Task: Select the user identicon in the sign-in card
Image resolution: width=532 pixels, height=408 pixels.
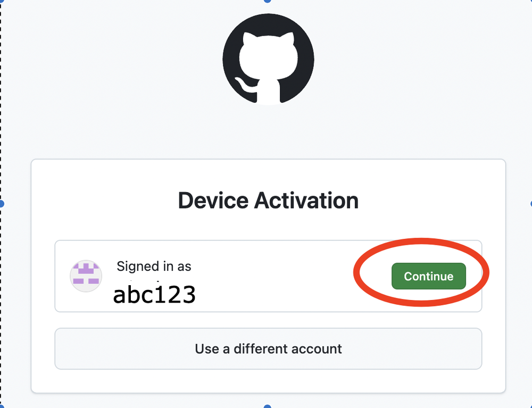Action: [x=86, y=276]
